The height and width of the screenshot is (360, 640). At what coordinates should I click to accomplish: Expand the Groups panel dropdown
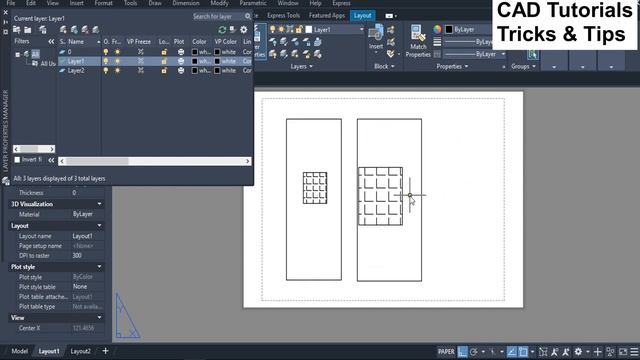click(x=523, y=66)
